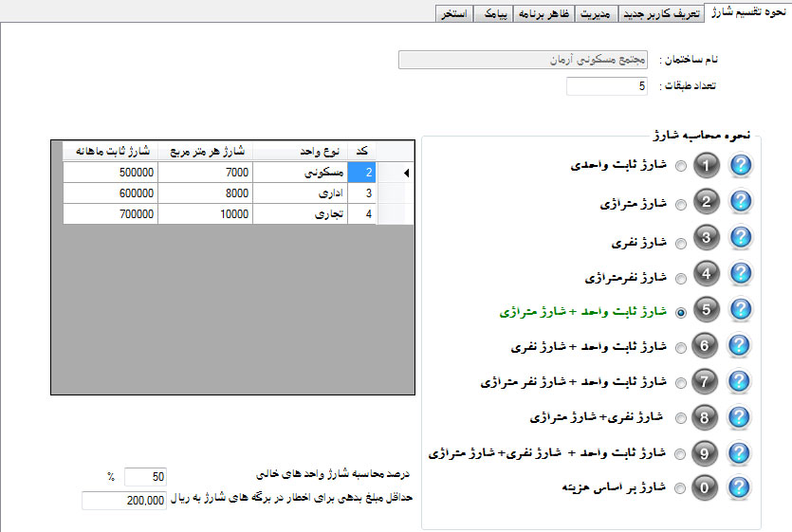Open help for charge method 8
Screen dimensions: 792x532
(739, 417)
